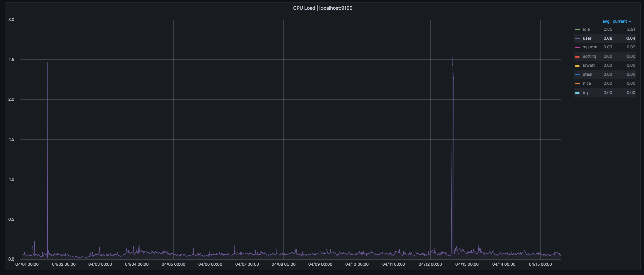Click the irq series color swatch
Viewport: 644px width, 275px height.
coord(577,93)
